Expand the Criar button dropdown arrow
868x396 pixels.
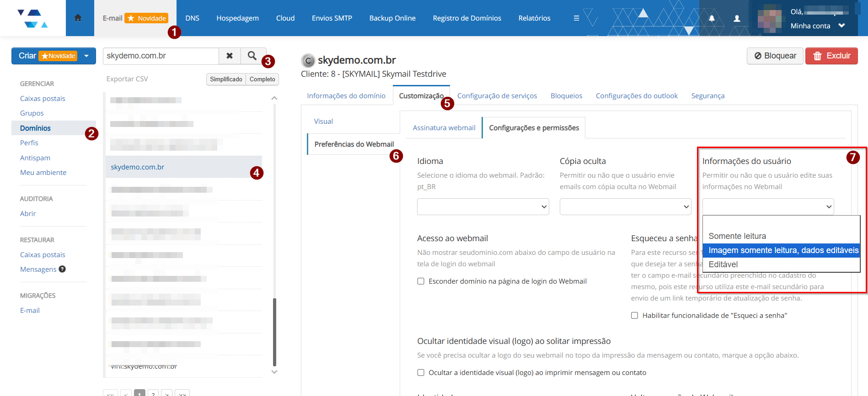[86, 56]
